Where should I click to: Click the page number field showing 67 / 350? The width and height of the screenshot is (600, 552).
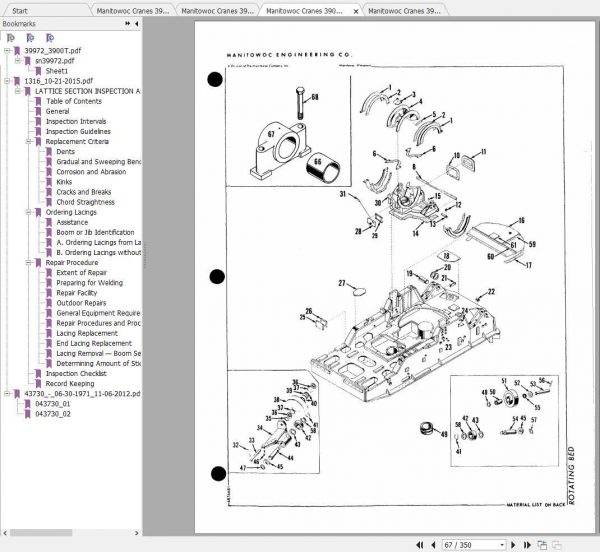coord(470,545)
